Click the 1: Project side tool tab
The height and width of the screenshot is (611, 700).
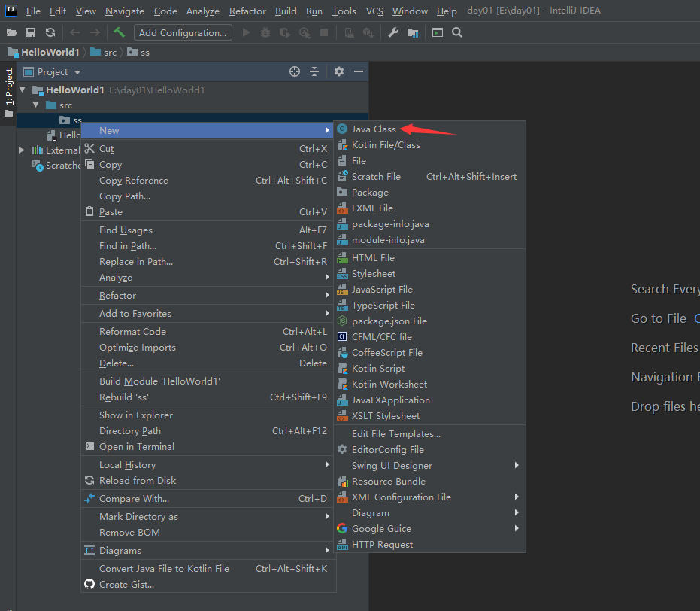(8, 93)
